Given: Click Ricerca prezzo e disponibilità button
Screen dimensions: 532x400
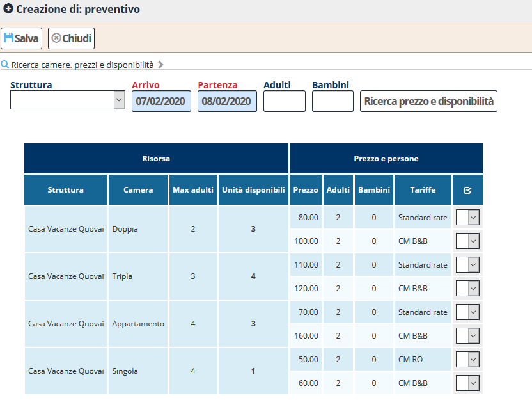Looking at the screenshot, I should (x=428, y=101).
